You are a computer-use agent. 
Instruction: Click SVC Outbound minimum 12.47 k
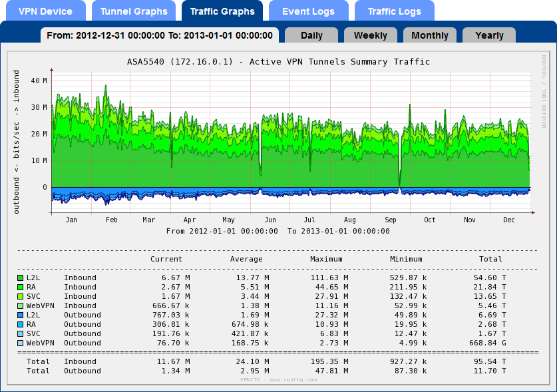pos(411,333)
